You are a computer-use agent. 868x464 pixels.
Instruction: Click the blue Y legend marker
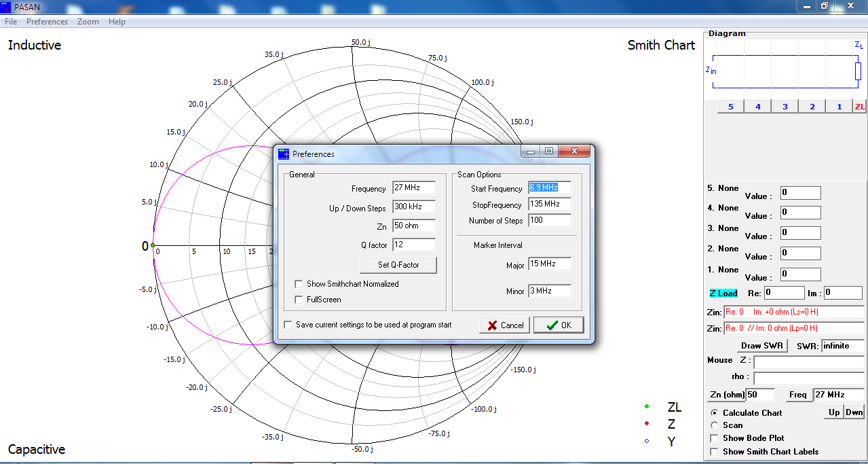tap(647, 441)
